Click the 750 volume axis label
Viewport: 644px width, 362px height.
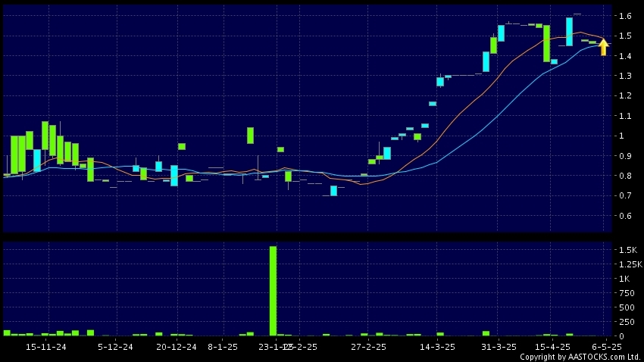click(x=627, y=293)
